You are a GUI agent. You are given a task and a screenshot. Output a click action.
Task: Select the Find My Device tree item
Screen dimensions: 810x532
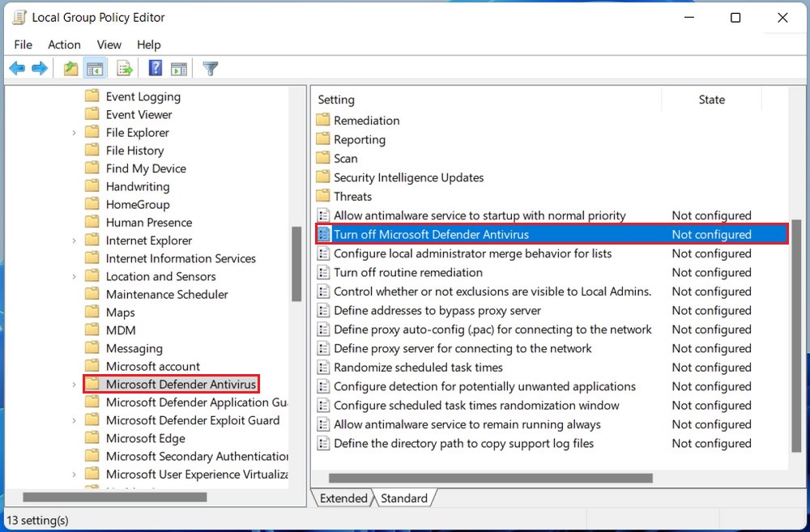tap(146, 168)
